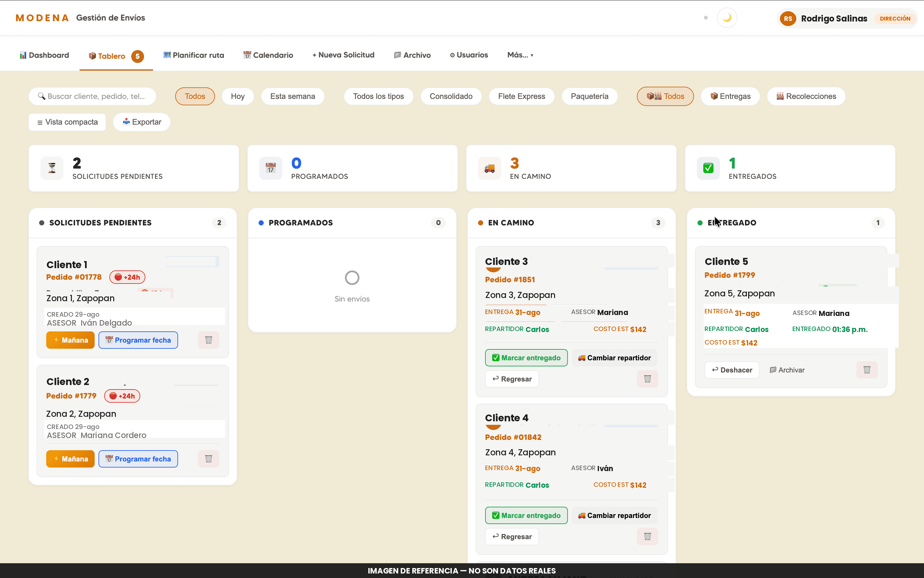Show only Entregas filter

click(x=730, y=96)
